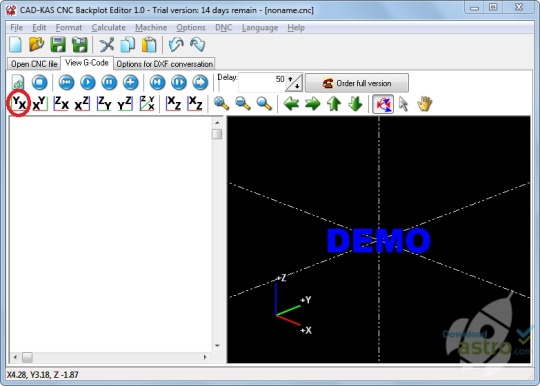This screenshot has width=540, height=386.
Task: Pan view up with green up arrow
Action: (x=334, y=103)
